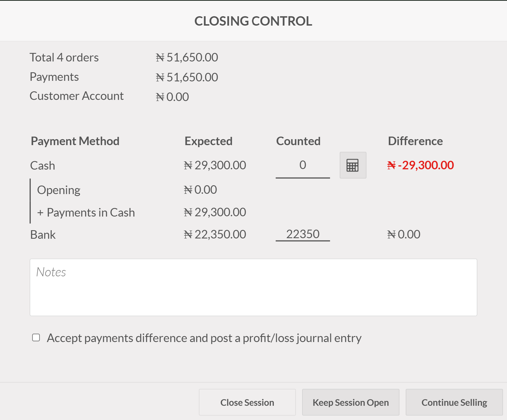Click the Bank expected amount ₦22,350.00
507x420 pixels.
pos(215,234)
